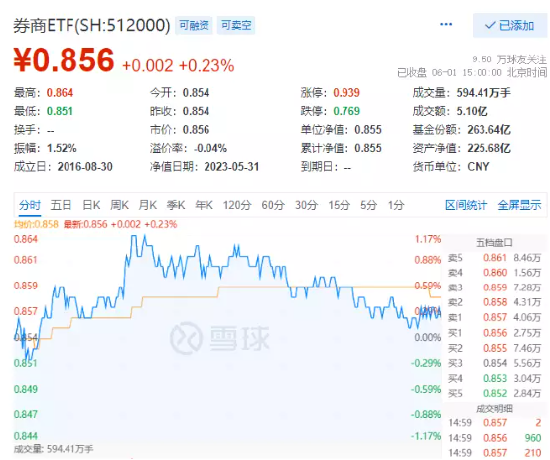Click the 五档盘口 panel header
The image size is (550, 460).
[x=494, y=242]
